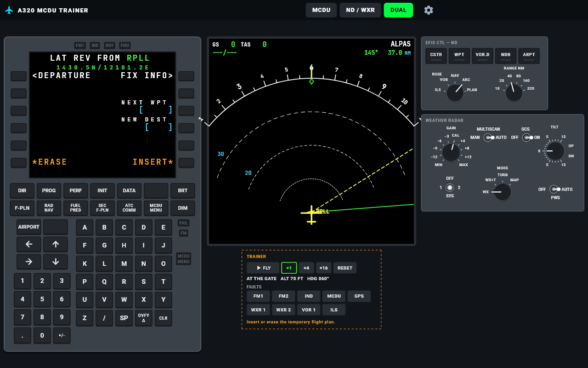588x368 pixels.
Task: Click the RANGE NM selector knob
Action: tap(514, 93)
